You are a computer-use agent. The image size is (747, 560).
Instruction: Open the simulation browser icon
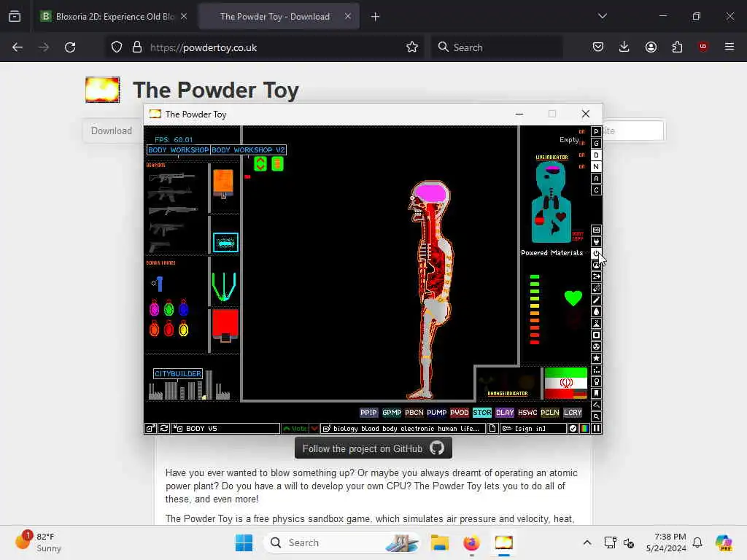(150, 429)
